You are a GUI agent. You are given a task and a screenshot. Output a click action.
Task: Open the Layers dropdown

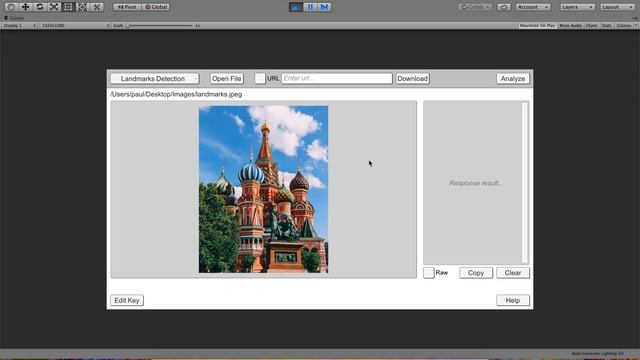click(x=577, y=7)
